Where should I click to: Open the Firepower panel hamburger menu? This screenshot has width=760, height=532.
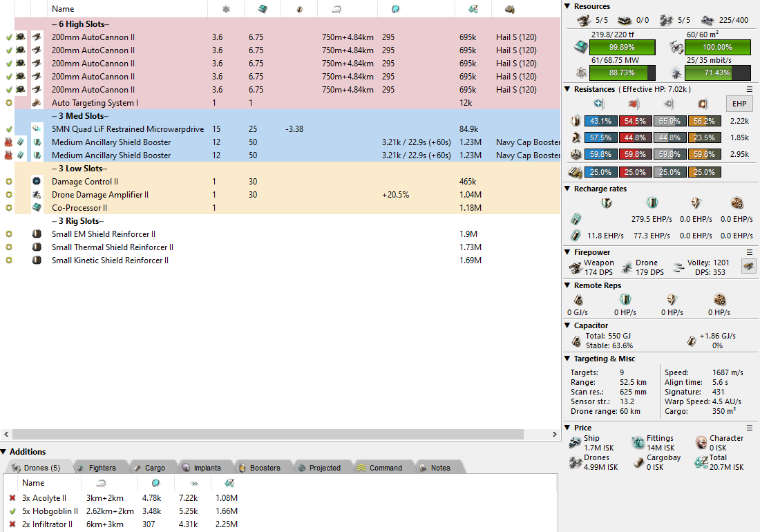750,253
